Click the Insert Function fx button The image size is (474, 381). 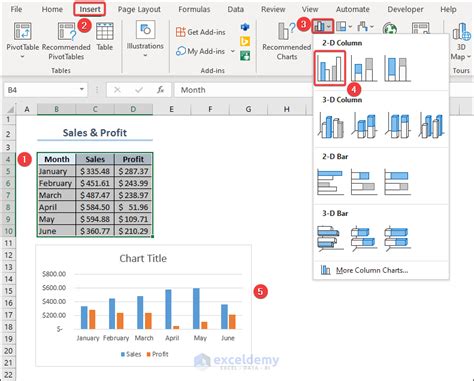[x=161, y=90]
